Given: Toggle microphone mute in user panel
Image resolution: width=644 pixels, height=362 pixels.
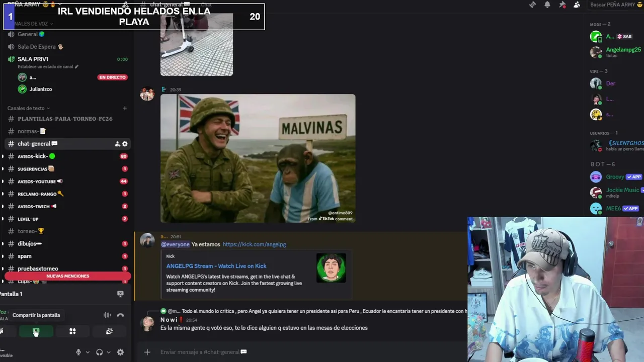Looking at the screenshot, I should 78,352.
